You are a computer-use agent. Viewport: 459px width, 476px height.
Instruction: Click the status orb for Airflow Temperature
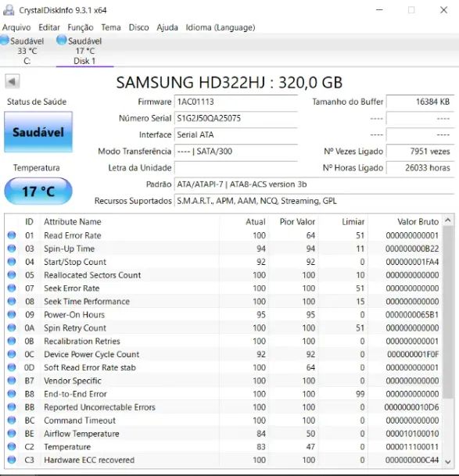(12, 433)
